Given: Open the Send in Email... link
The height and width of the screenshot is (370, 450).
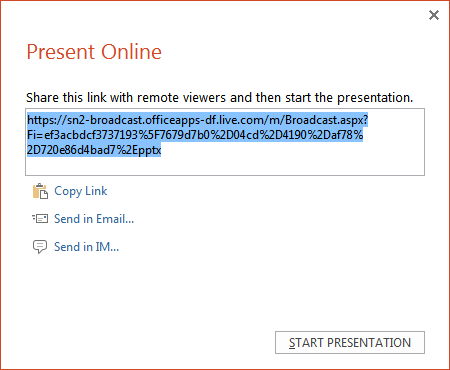Looking at the screenshot, I should pyautogui.click(x=94, y=219).
